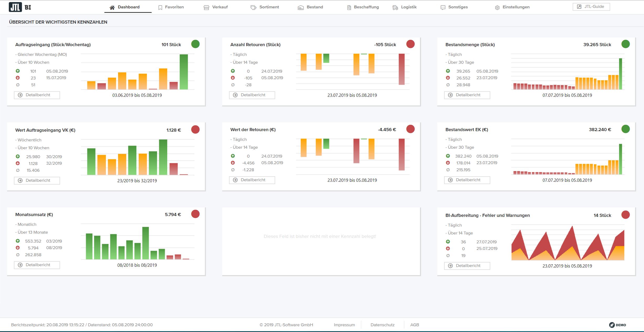
Task: Open Detailbericht for Auftragseingang (Stück/Wochentag)
Action: tap(37, 95)
